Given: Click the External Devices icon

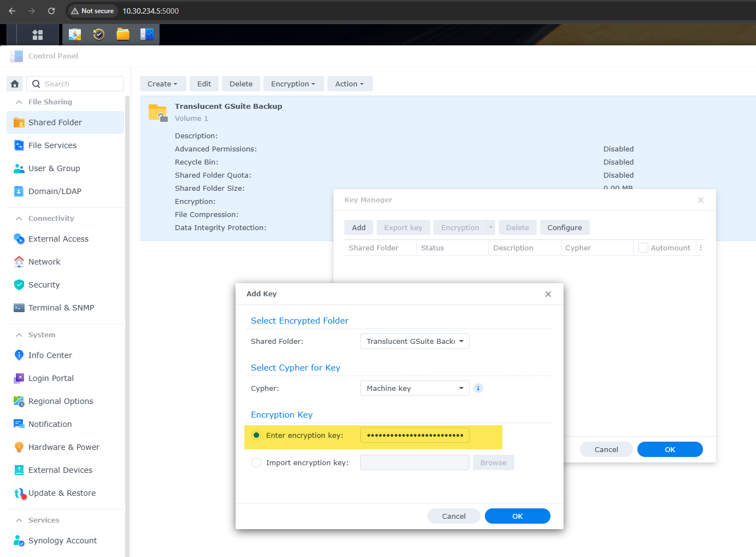Looking at the screenshot, I should point(19,470).
